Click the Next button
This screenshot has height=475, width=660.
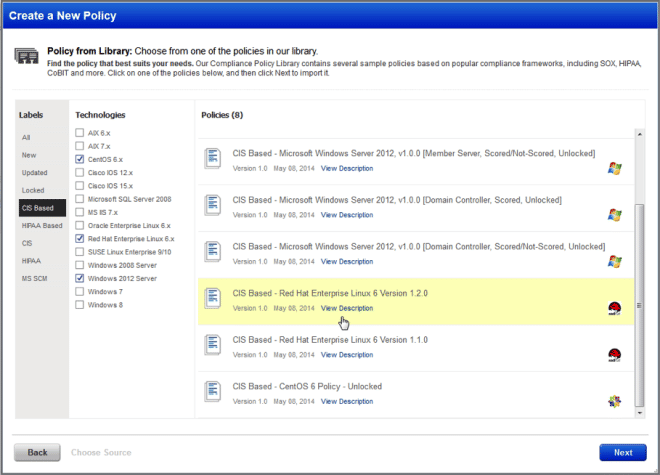click(623, 452)
